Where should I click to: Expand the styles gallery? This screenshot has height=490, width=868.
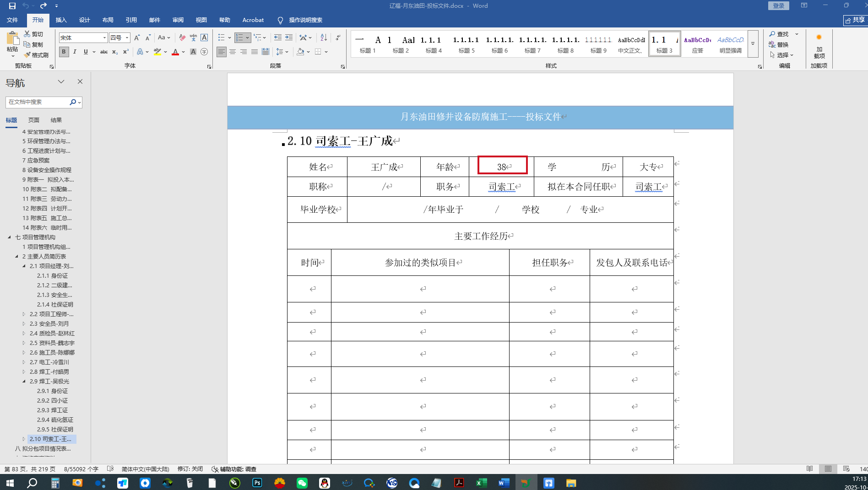click(753, 44)
